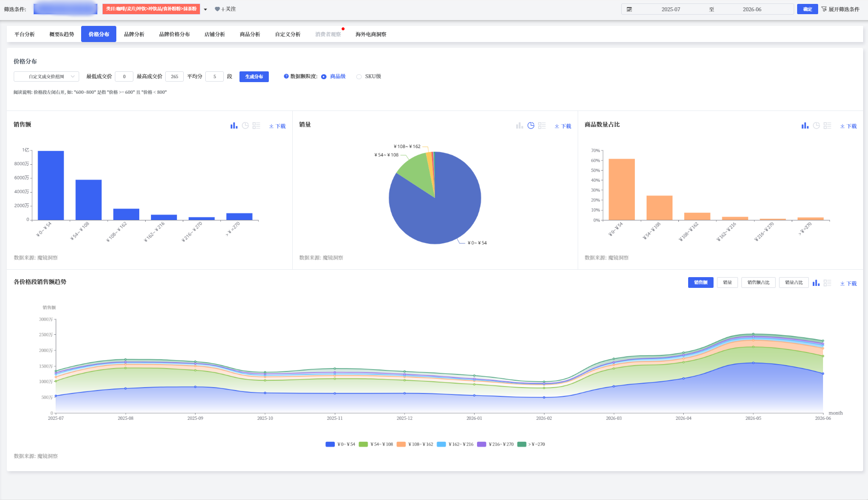This screenshot has width=868, height=500.
Task: Switch 商品数量占比 chart to pie view icon
Action: (816, 126)
